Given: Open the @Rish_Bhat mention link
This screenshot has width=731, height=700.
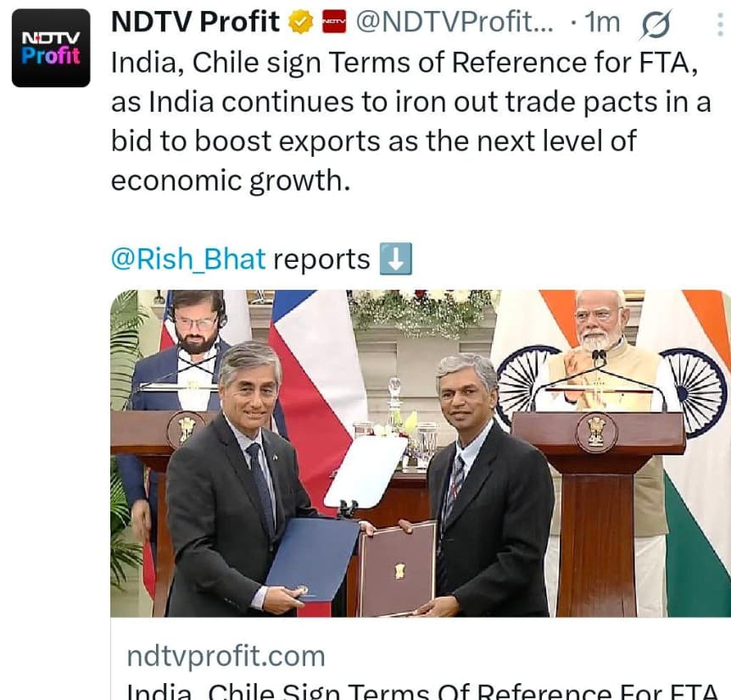Looking at the screenshot, I should (x=188, y=259).
